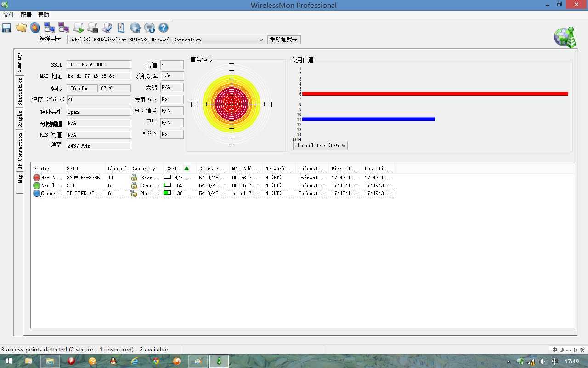Select the TP-LINK_A3 connected network row
Image resolution: width=588 pixels, height=368 pixels.
pyautogui.click(x=213, y=193)
